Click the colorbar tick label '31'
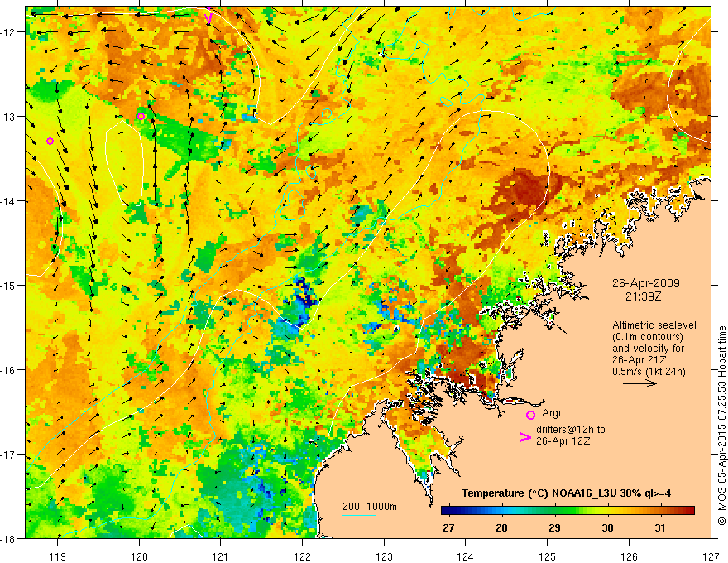Viewport: 728px width, 563px height. click(660, 528)
